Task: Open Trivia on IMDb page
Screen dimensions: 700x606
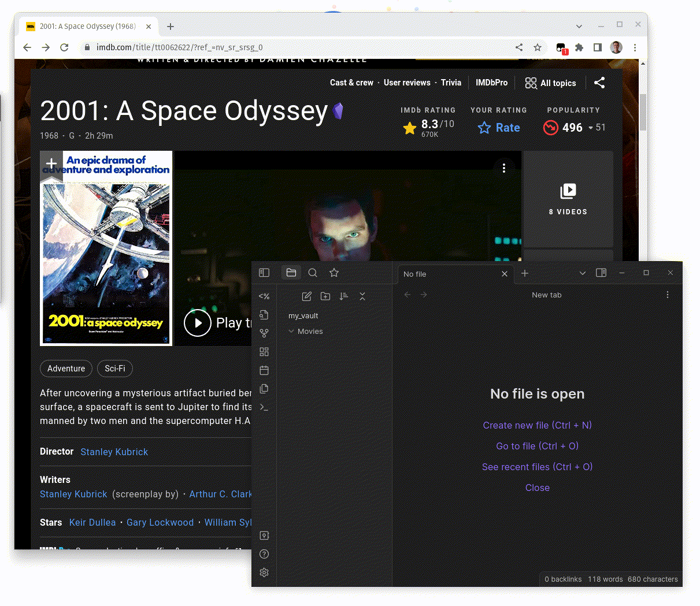Action: (451, 83)
